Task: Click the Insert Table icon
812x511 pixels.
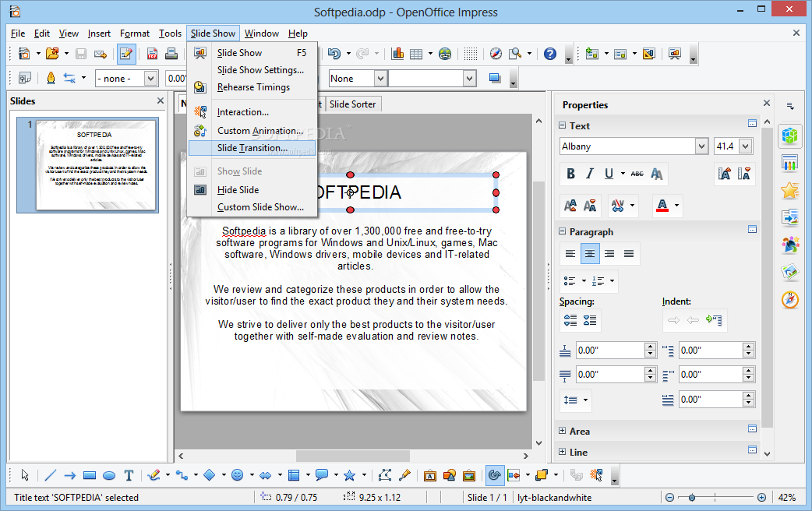Action: point(416,53)
